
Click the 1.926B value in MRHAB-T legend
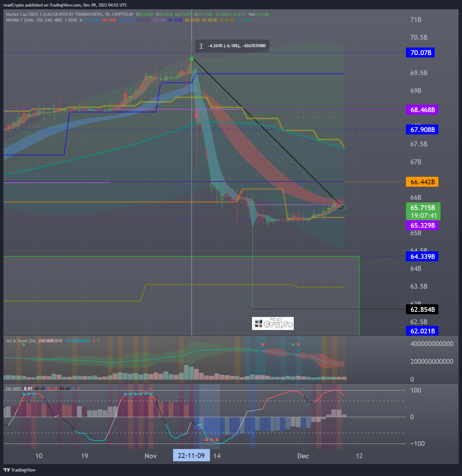pyautogui.click(x=71, y=20)
